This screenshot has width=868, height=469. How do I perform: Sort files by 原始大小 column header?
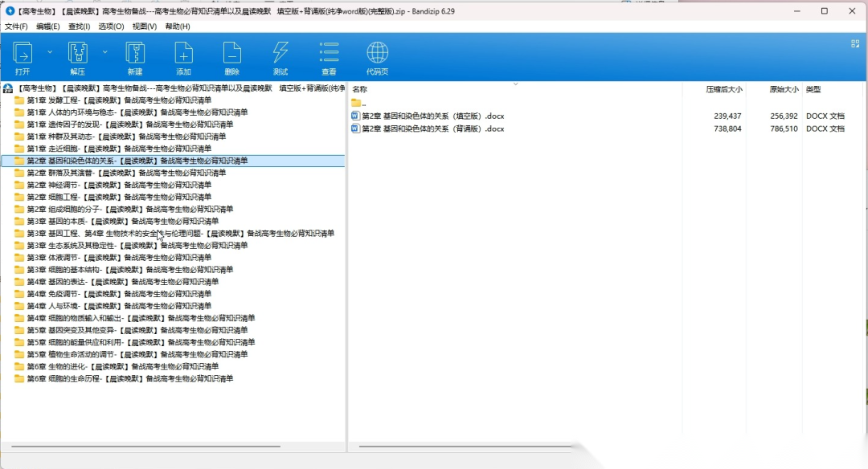(x=783, y=89)
